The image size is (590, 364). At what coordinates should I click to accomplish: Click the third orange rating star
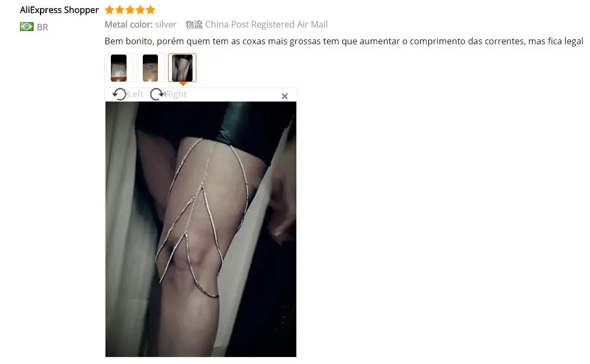(130, 10)
